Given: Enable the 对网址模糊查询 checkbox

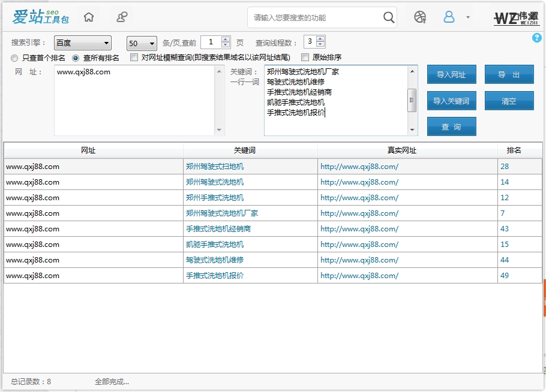Looking at the screenshot, I should tap(133, 58).
